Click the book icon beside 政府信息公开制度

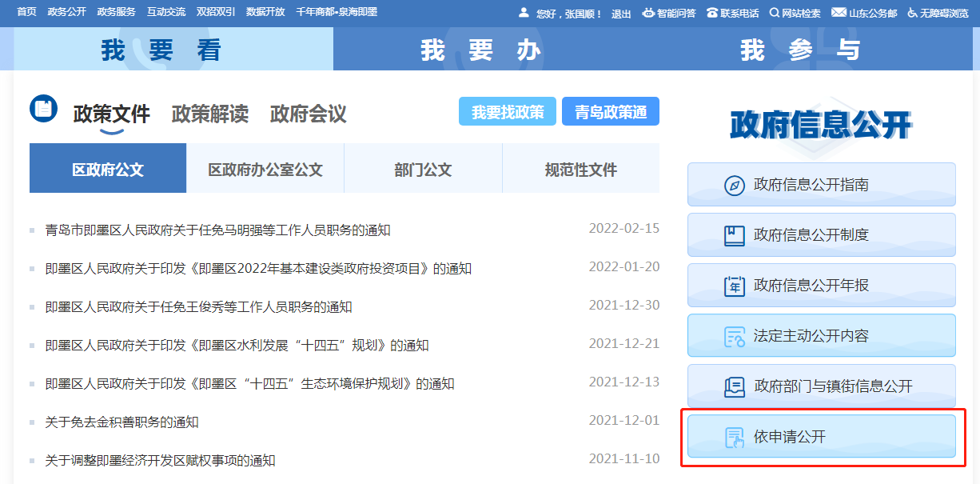click(734, 235)
